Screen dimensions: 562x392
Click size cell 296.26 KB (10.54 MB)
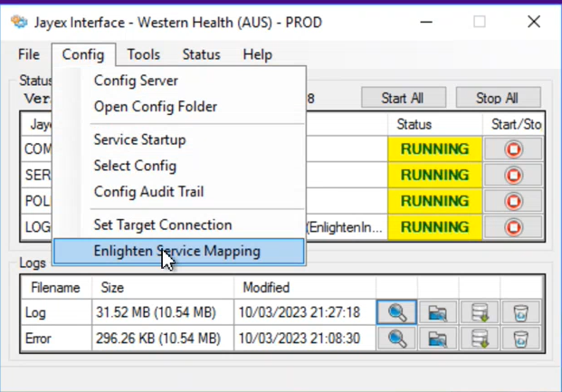click(163, 339)
